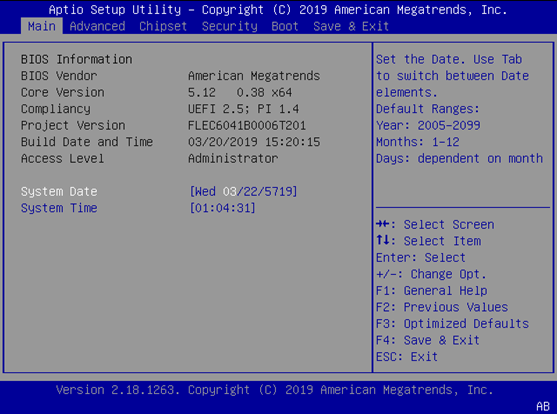This screenshot has height=414, width=557.
Task: Click the FLEC6041B0006T201 project value
Action: (247, 125)
